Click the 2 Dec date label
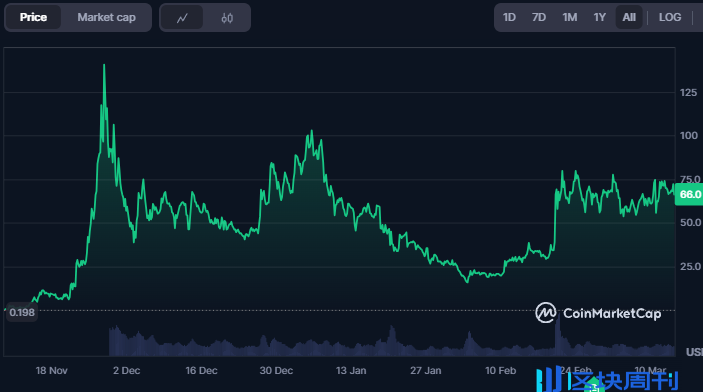Screen dimensions: 703x392 click(126, 371)
